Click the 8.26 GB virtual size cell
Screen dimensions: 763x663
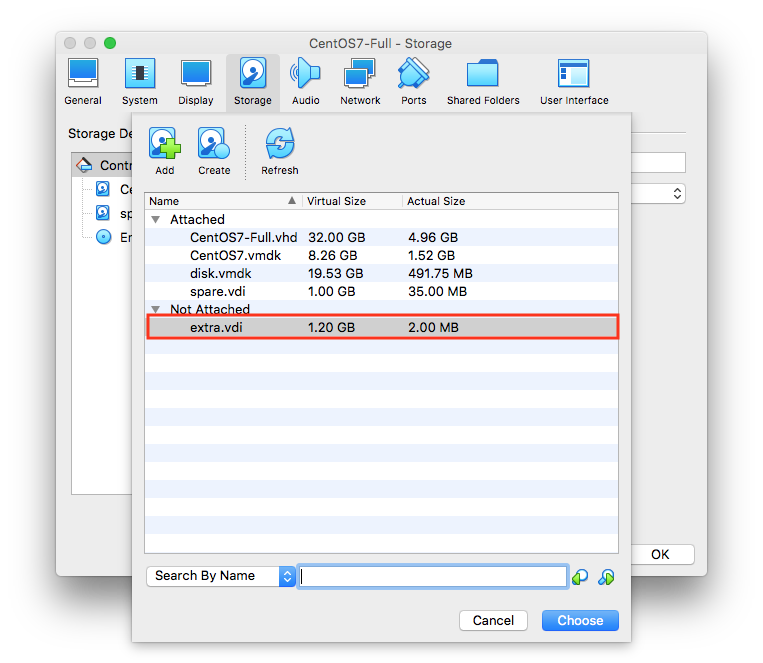point(333,256)
